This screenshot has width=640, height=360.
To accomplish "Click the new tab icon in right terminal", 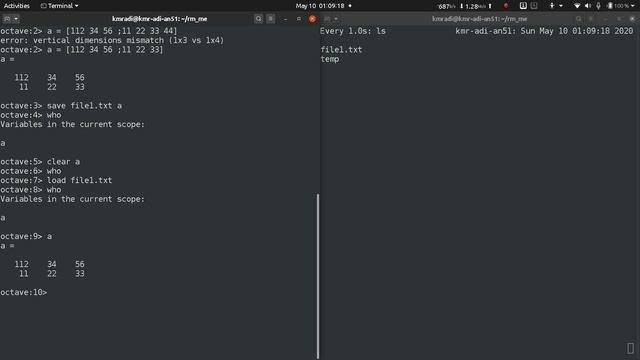I will coord(327,19).
